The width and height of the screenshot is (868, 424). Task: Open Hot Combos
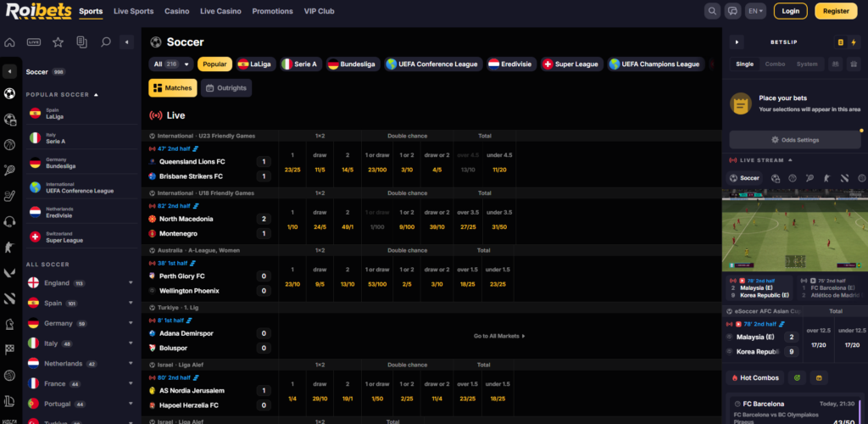pos(755,378)
